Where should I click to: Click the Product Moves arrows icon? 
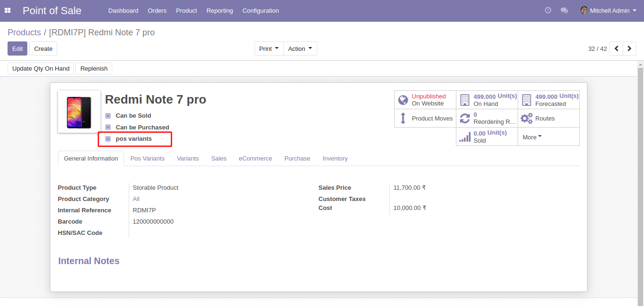click(x=403, y=118)
